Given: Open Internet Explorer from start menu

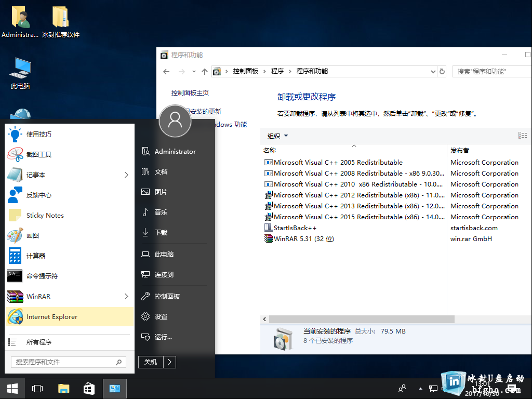Looking at the screenshot, I should point(70,316).
